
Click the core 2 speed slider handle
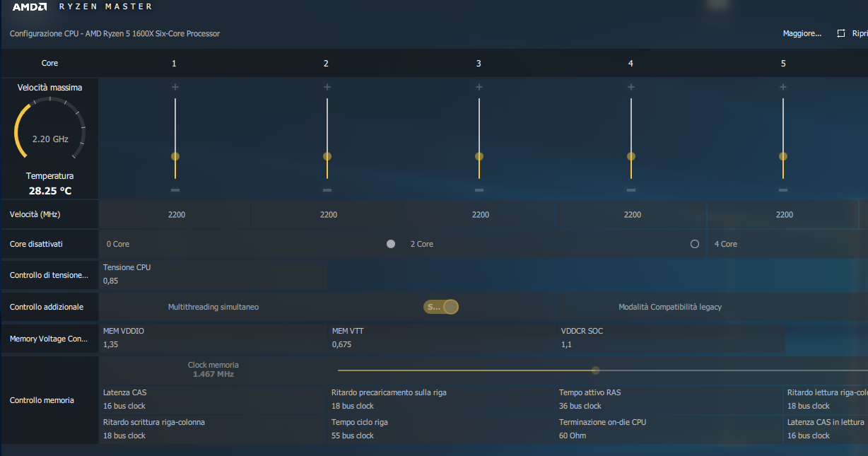327,156
